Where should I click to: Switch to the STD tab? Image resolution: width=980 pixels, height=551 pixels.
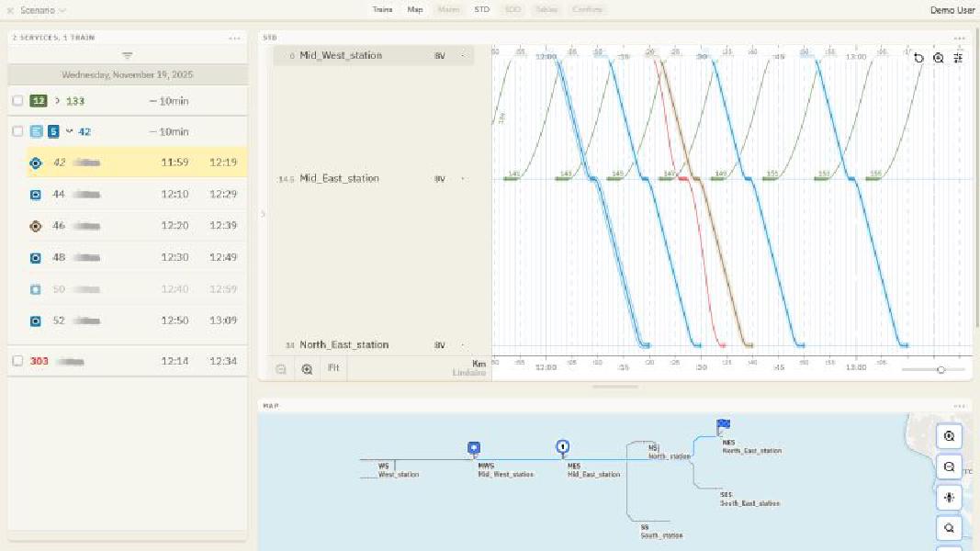(x=481, y=9)
